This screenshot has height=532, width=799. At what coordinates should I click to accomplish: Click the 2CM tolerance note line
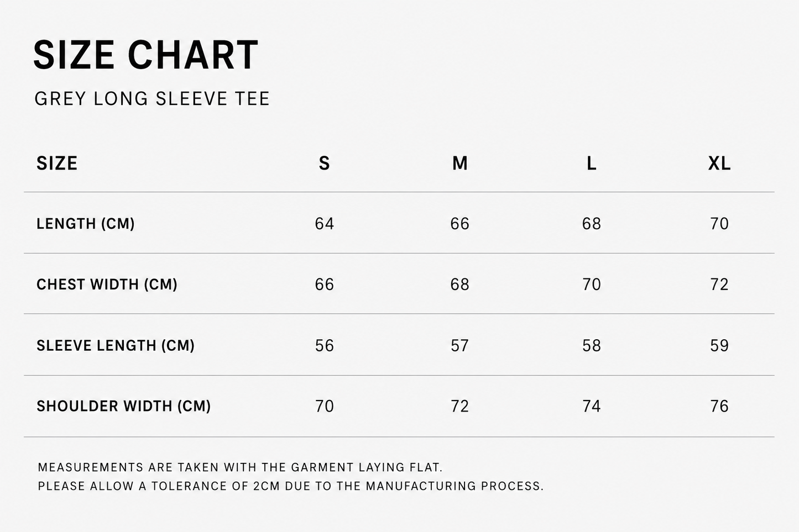[x=291, y=486]
